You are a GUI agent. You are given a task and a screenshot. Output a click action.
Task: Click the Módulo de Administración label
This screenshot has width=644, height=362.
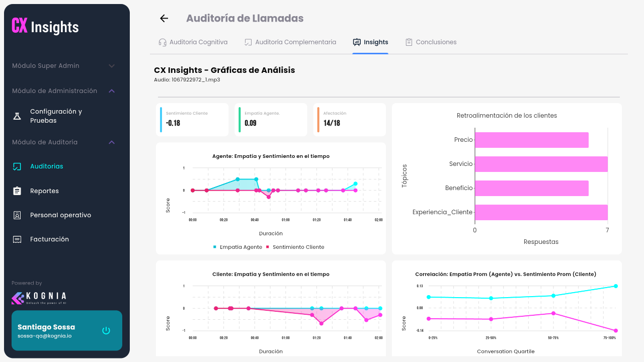click(x=55, y=91)
